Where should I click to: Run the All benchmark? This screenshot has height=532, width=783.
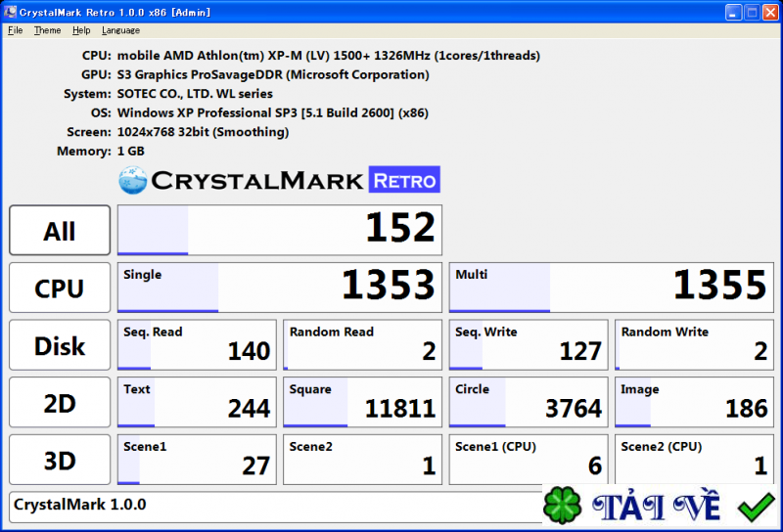click(x=60, y=231)
